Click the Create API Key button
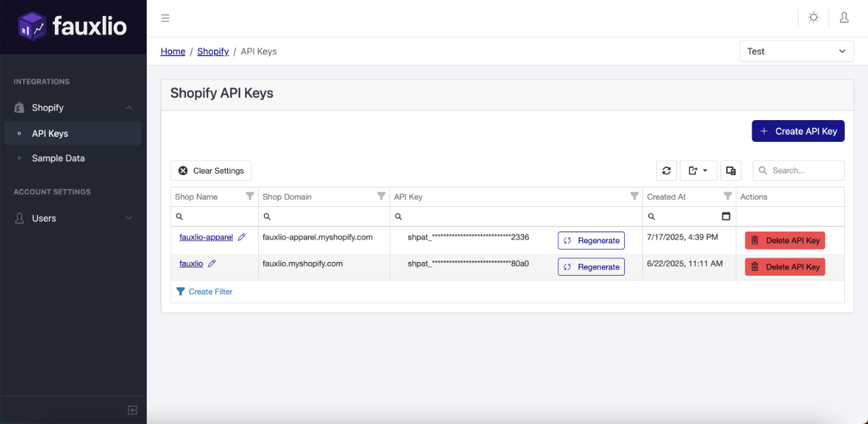The image size is (868, 424). point(798,131)
